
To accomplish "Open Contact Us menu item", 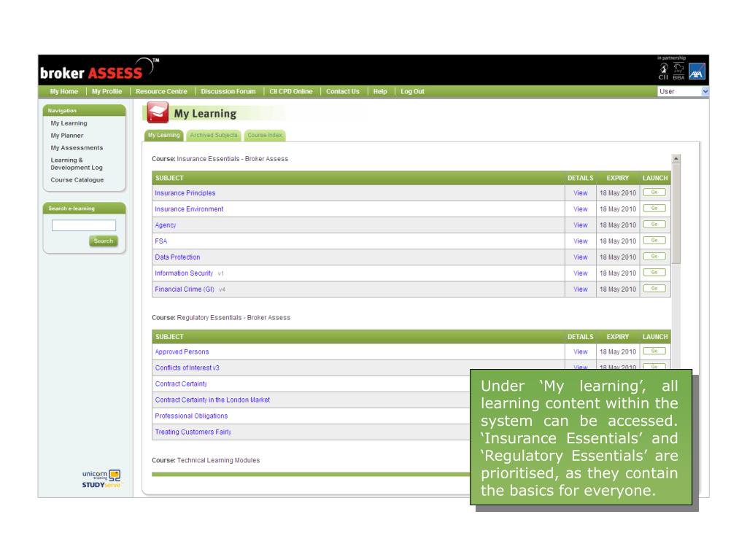I will 343,91.
